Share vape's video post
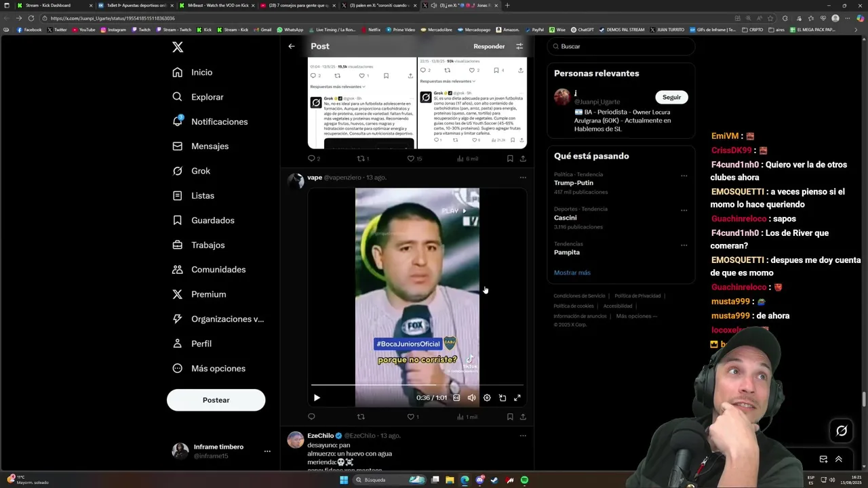The image size is (868, 488). tap(523, 417)
